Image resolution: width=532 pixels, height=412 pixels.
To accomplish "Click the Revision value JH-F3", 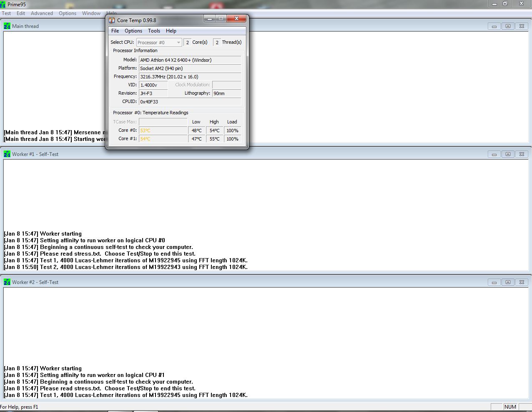I will [153, 93].
